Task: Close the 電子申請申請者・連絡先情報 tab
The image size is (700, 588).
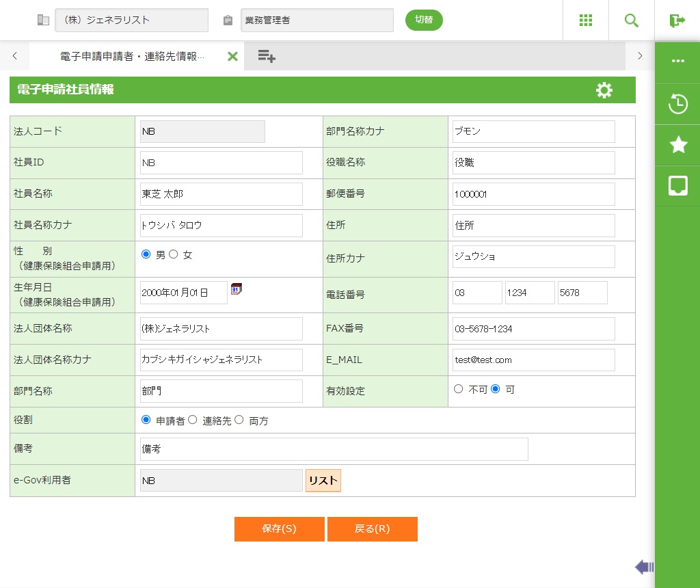Action: 232,57
